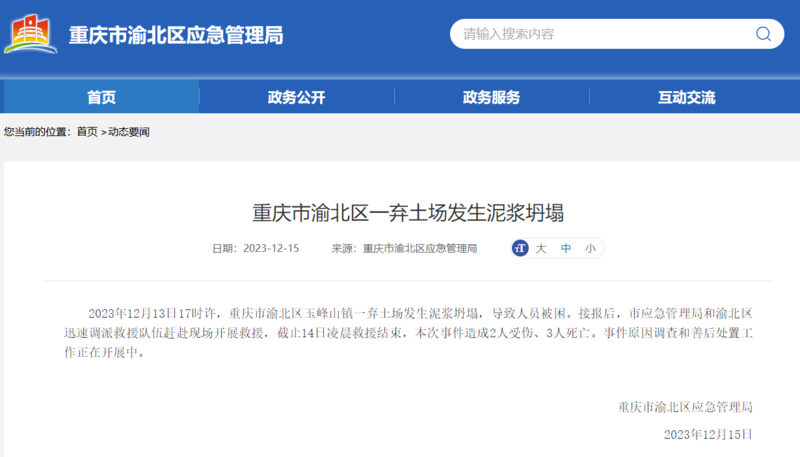Click the government emblem logo
The width and height of the screenshot is (800, 457).
point(31,35)
